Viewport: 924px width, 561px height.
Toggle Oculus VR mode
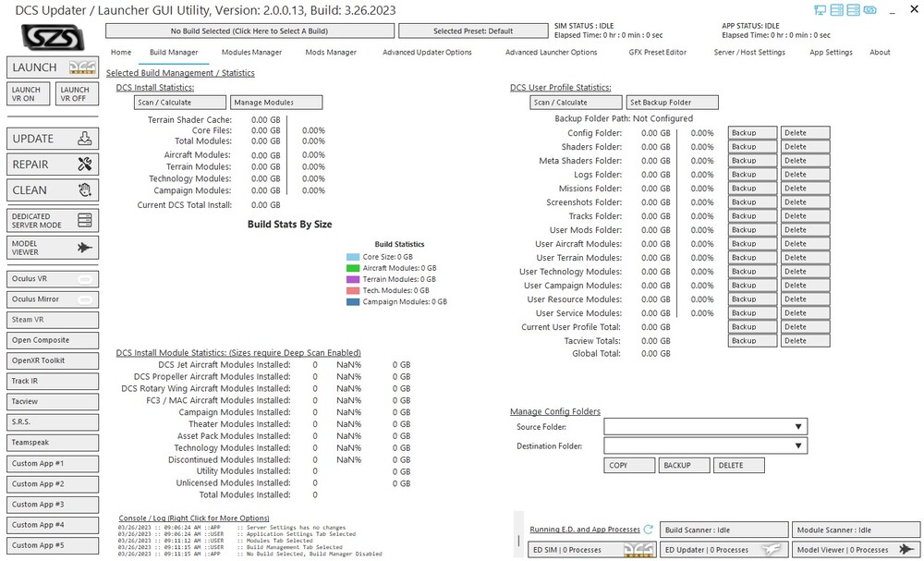[52, 278]
